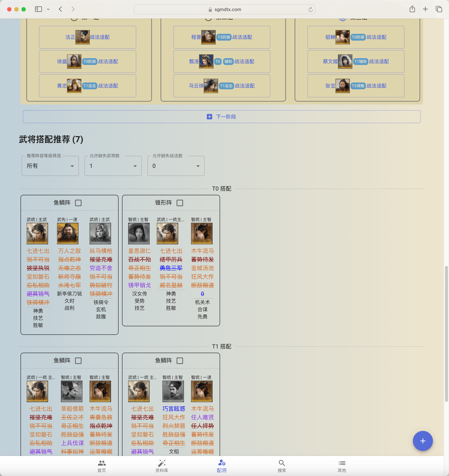Screen dimensions: 449x476
Task: Open the 推荐阵容等级筛选 dropdown
Action: pos(50,166)
